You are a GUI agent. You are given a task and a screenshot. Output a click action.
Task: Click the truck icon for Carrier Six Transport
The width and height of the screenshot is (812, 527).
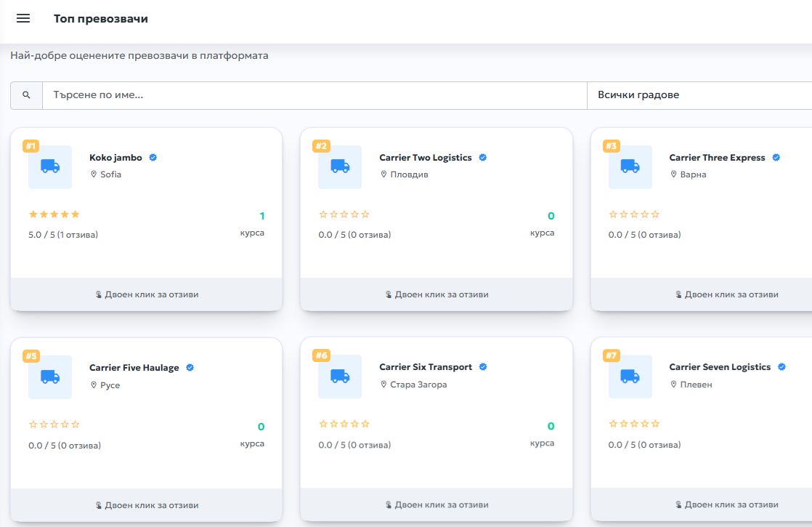pyautogui.click(x=340, y=377)
